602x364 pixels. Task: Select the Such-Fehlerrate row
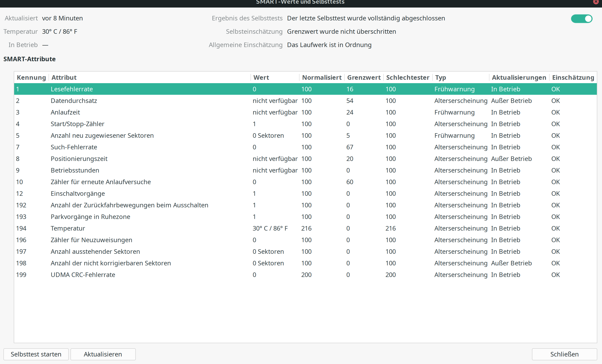click(74, 147)
